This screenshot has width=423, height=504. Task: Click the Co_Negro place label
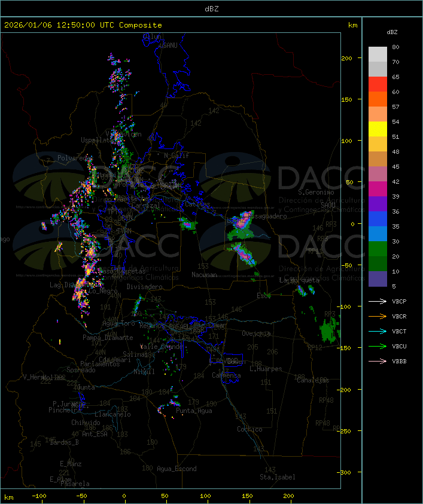point(103,291)
